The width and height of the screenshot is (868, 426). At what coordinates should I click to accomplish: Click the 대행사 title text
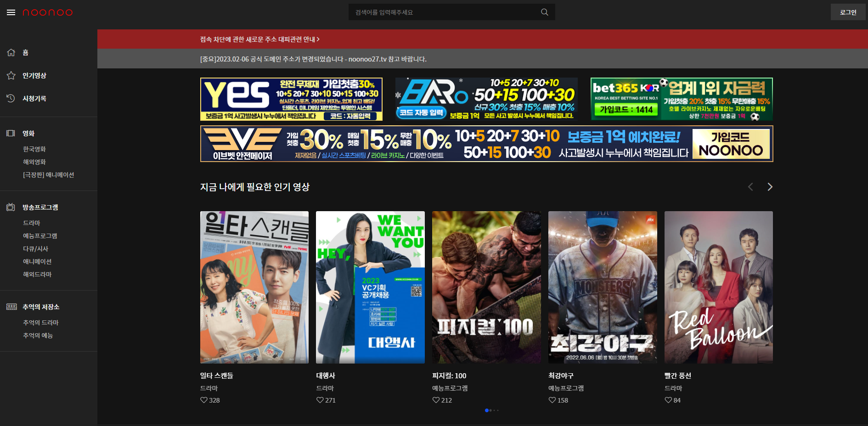click(326, 376)
